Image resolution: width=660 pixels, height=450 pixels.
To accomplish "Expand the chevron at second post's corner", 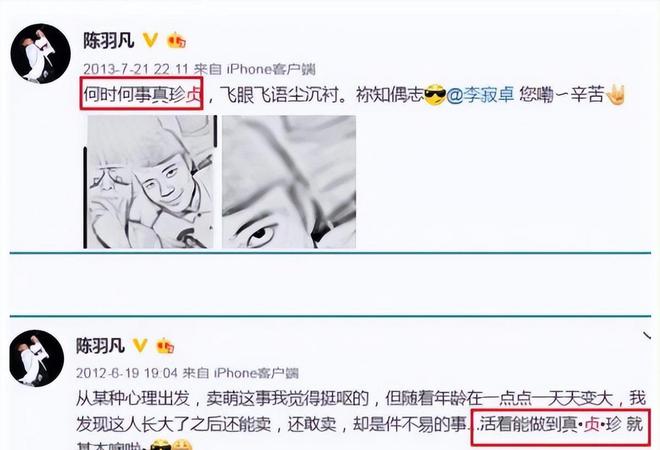I will (x=647, y=336).
